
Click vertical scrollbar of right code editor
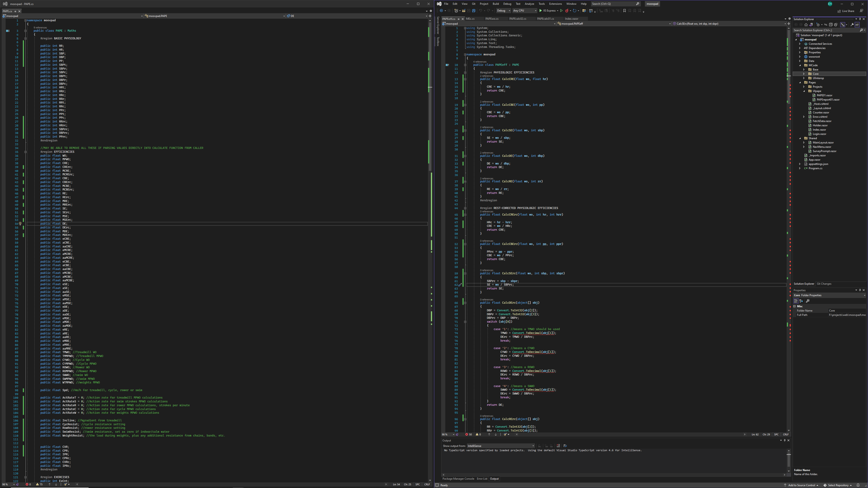point(788,229)
